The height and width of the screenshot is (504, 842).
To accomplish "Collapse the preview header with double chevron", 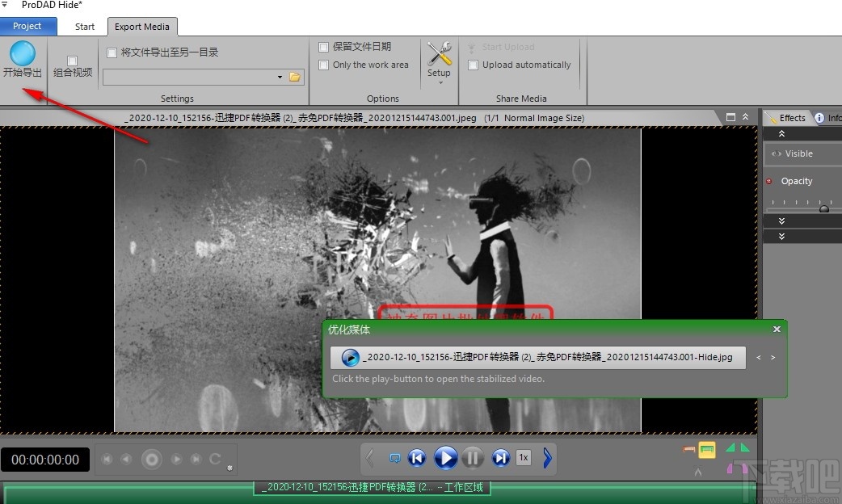I will [x=745, y=117].
